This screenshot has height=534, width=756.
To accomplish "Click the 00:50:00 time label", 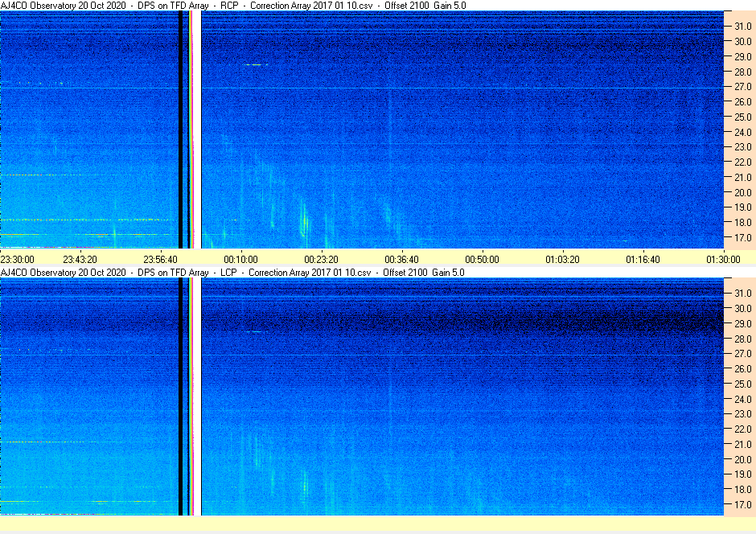I will tap(482, 259).
